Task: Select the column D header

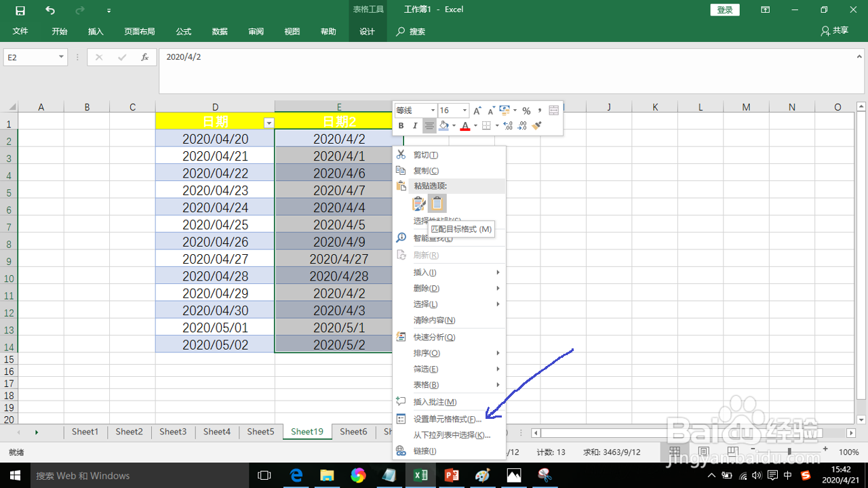Action: 215,107
